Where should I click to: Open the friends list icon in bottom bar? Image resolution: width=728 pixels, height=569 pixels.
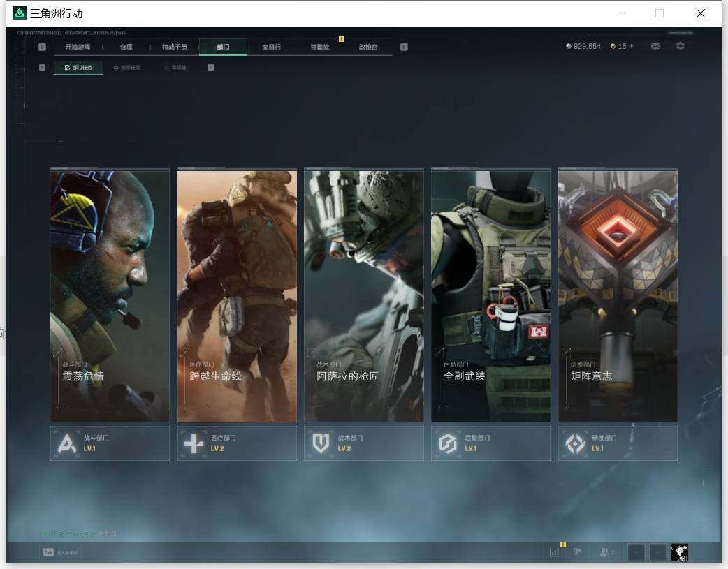coord(606,552)
